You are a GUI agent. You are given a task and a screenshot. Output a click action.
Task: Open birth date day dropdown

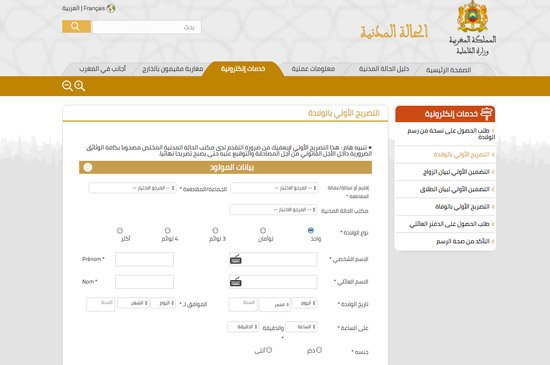click(x=304, y=303)
